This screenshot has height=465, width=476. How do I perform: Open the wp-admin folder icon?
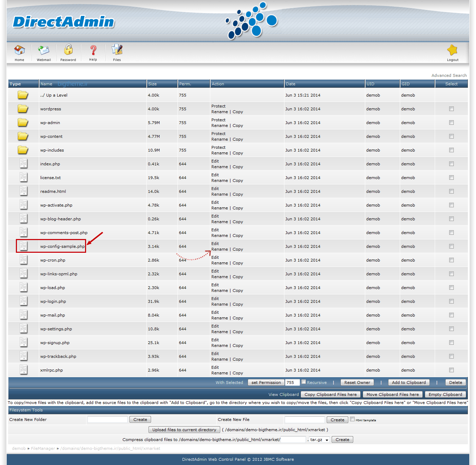click(x=23, y=122)
